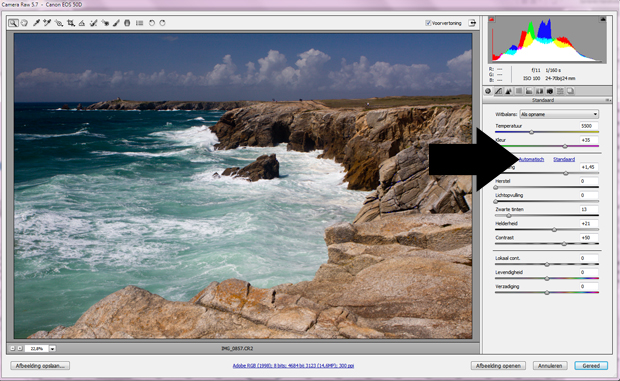Select the Targeted Adjustment tool
Viewport: 620px width, 381px height.
(59, 23)
